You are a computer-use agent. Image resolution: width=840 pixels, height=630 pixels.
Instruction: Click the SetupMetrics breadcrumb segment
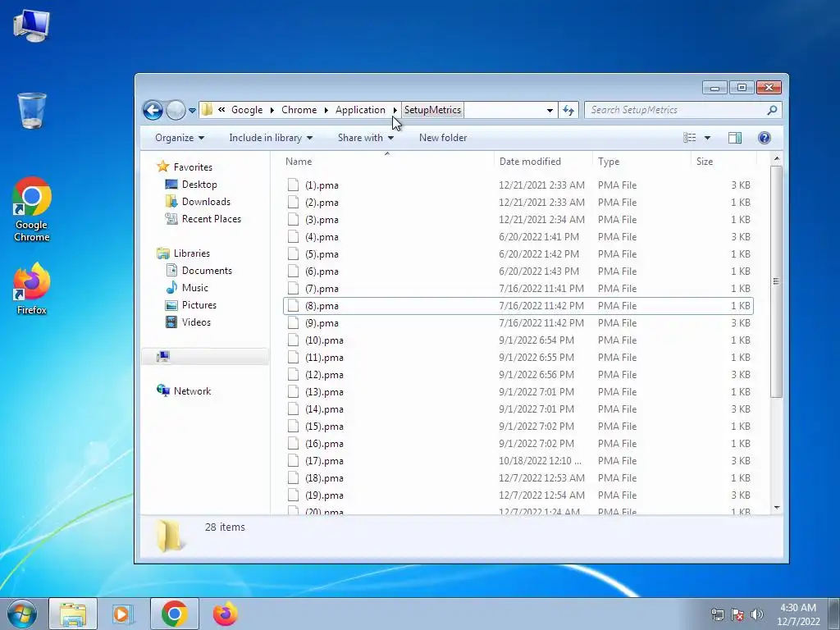tap(432, 110)
